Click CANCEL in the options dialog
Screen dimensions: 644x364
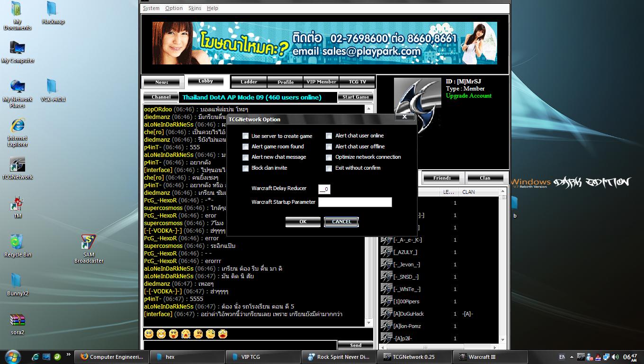click(341, 222)
